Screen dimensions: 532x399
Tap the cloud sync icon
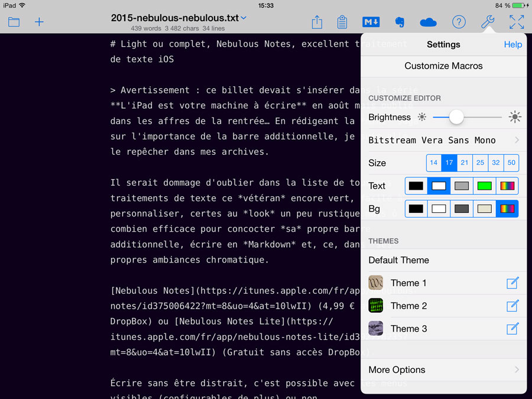428,22
